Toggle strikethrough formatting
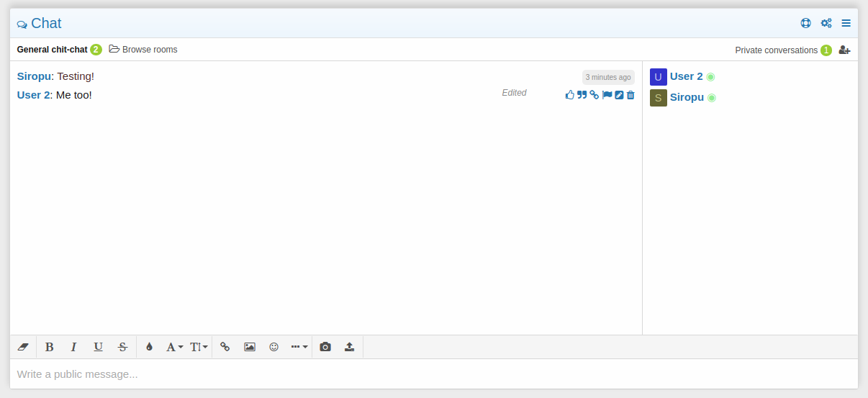This screenshot has height=398, width=868. pos(122,347)
